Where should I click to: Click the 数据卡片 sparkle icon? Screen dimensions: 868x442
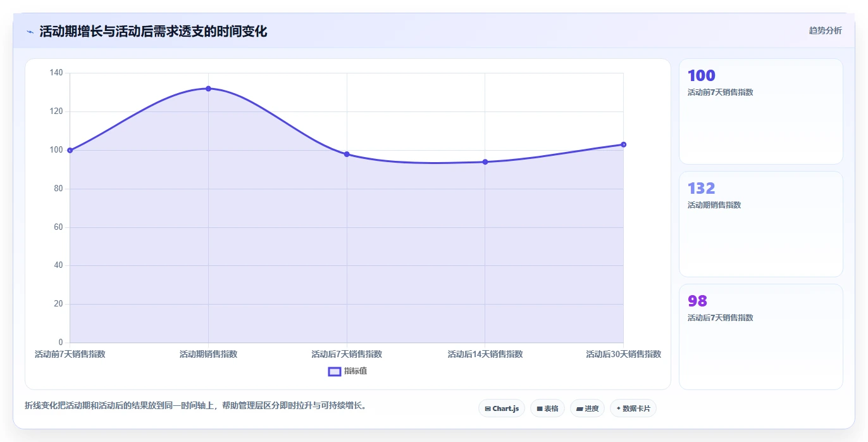pyautogui.click(x=619, y=408)
